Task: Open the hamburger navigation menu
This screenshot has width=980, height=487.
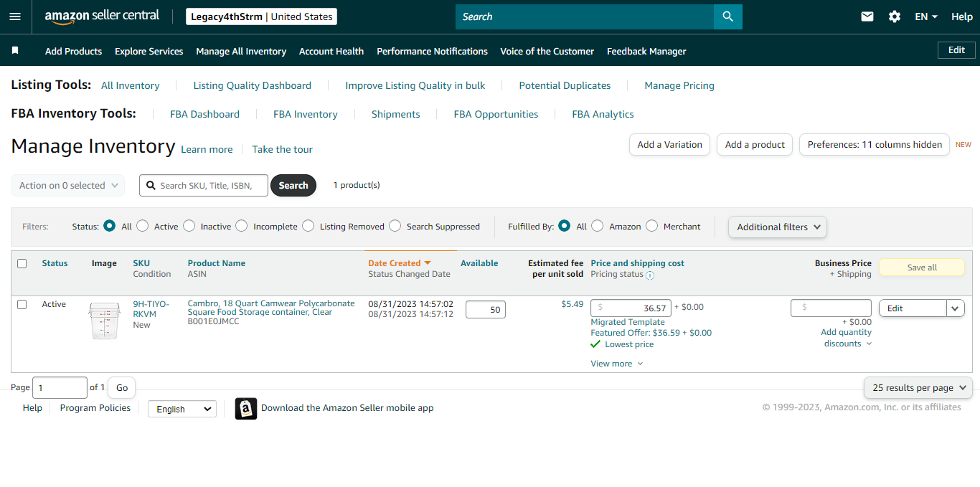Action: [15, 16]
